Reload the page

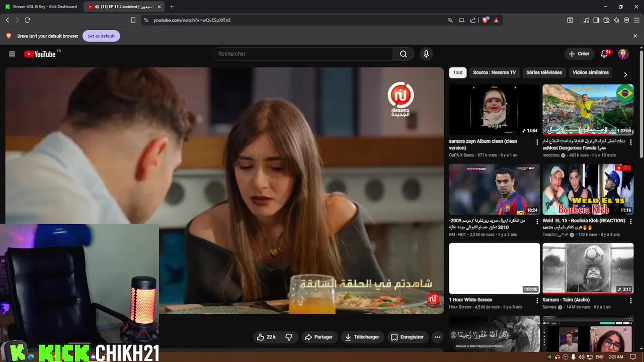[x=27, y=20]
